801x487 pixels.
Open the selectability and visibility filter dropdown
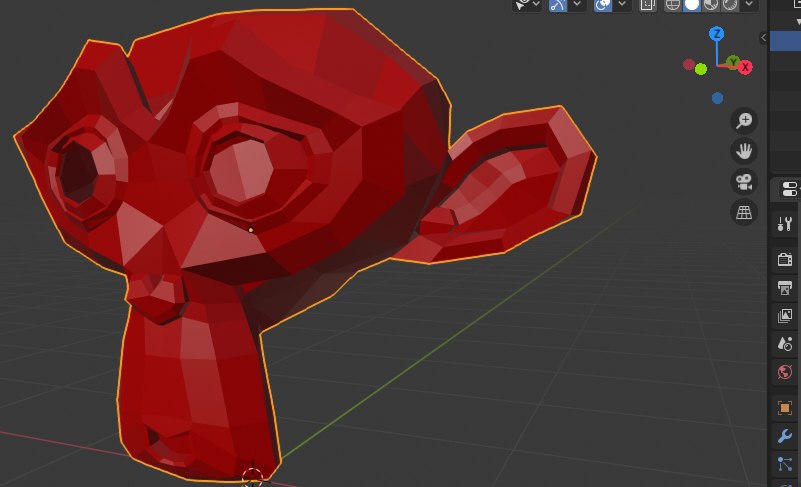[x=527, y=5]
